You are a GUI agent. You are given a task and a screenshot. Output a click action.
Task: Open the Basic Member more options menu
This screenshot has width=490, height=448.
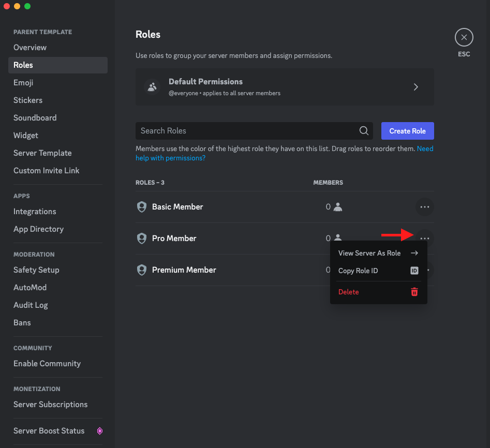424,207
